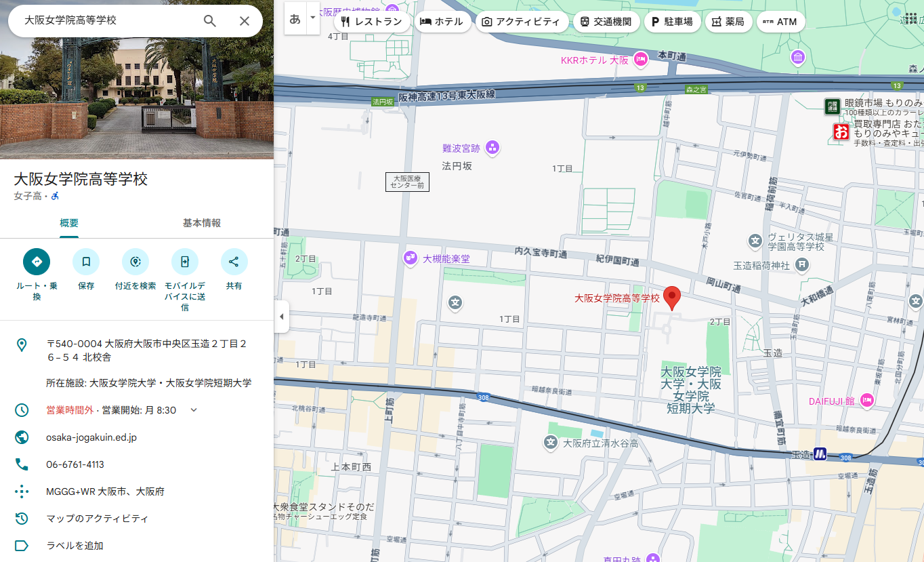Click the 難波宮跡 landmark marker
Screen dimensions: 924x562
click(492, 147)
